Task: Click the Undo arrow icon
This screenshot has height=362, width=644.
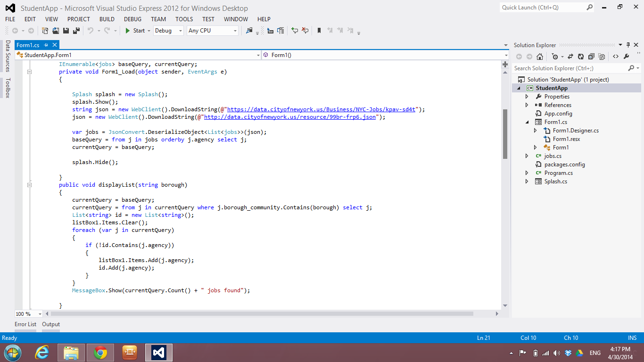Action: tap(91, 31)
